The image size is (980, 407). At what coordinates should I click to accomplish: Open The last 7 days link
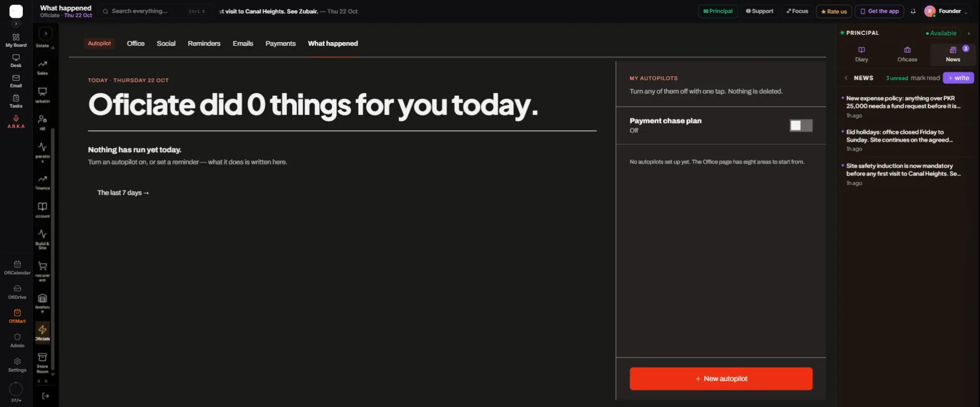123,193
